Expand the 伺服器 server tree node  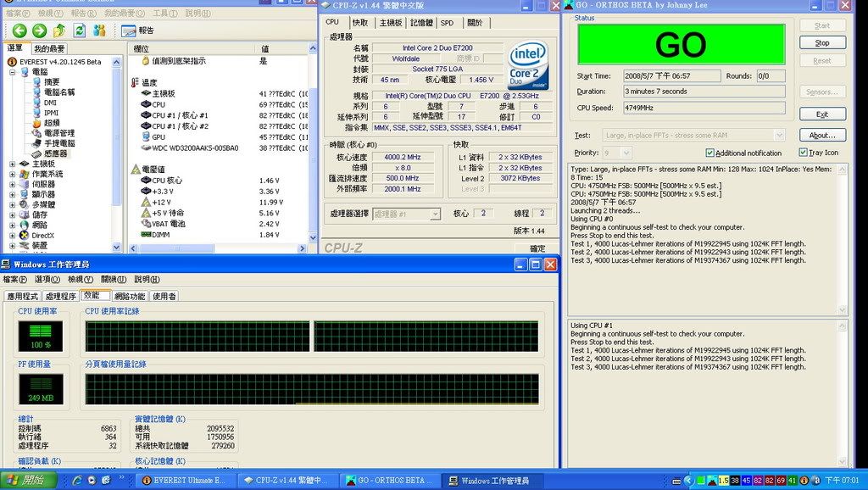pyautogui.click(x=12, y=184)
